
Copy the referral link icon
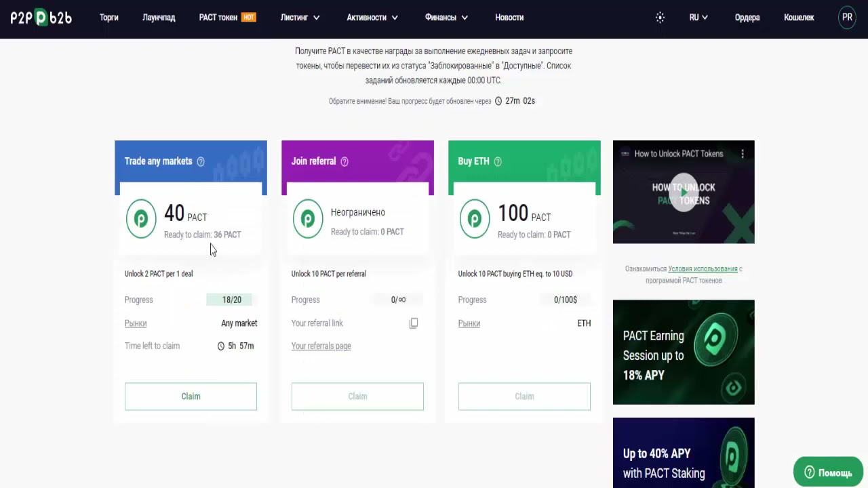pos(414,323)
